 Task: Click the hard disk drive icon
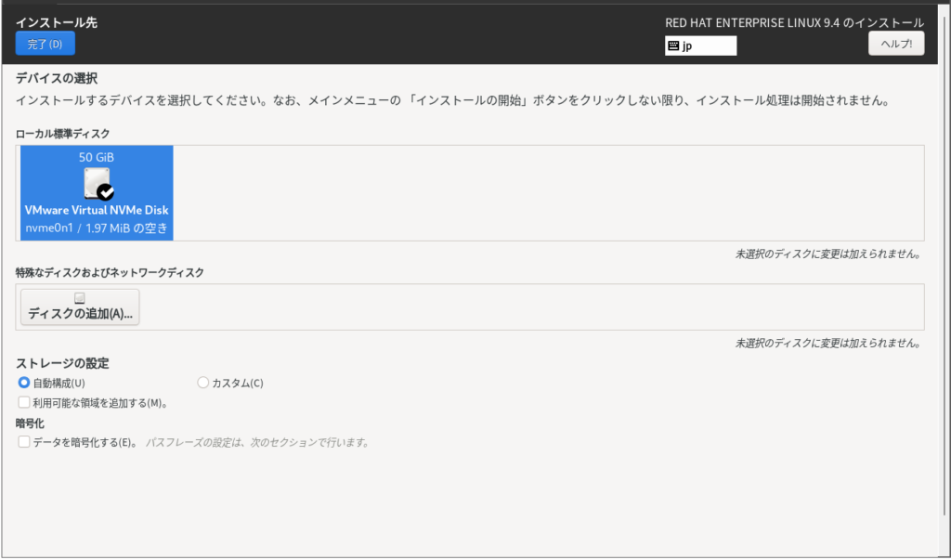point(95,183)
